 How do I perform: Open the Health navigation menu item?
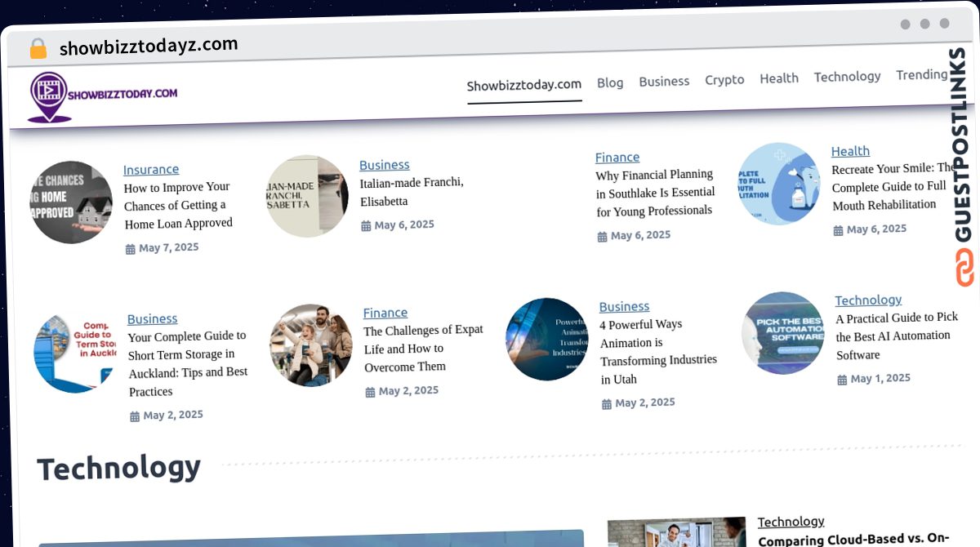point(779,78)
